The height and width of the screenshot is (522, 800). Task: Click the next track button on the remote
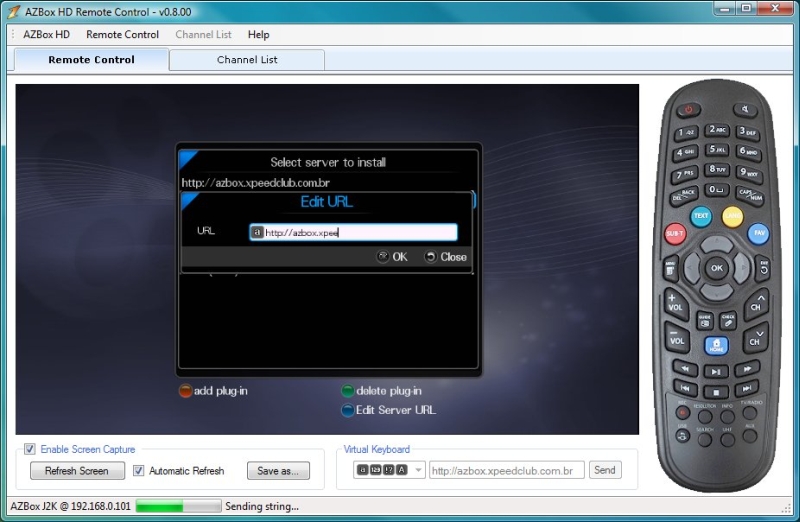click(x=747, y=388)
